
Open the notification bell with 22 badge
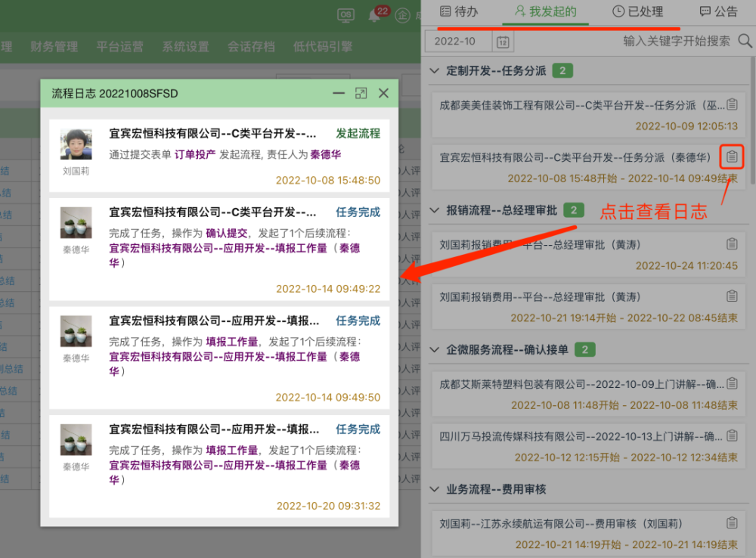click(x=375, y=15)
